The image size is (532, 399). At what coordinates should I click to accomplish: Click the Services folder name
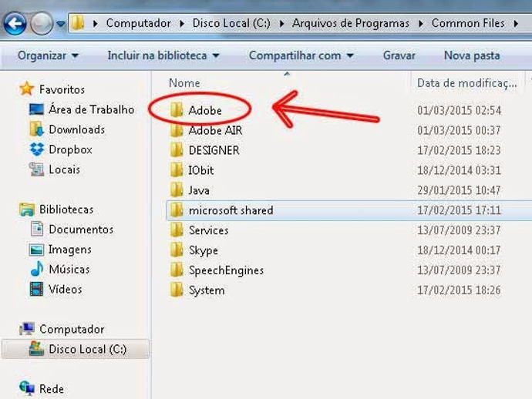(x=209, y=230)
